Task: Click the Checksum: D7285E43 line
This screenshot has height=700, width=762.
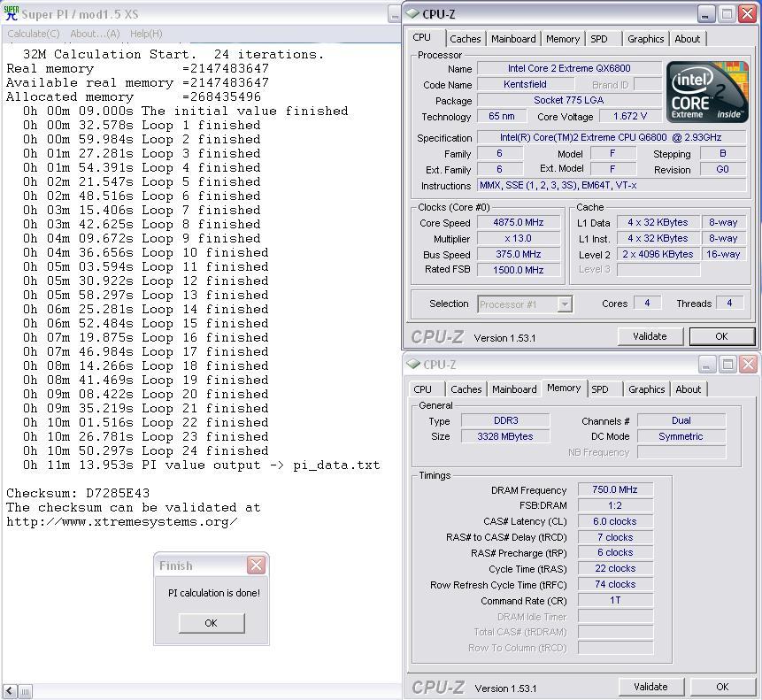Action: tap(78, 494)
